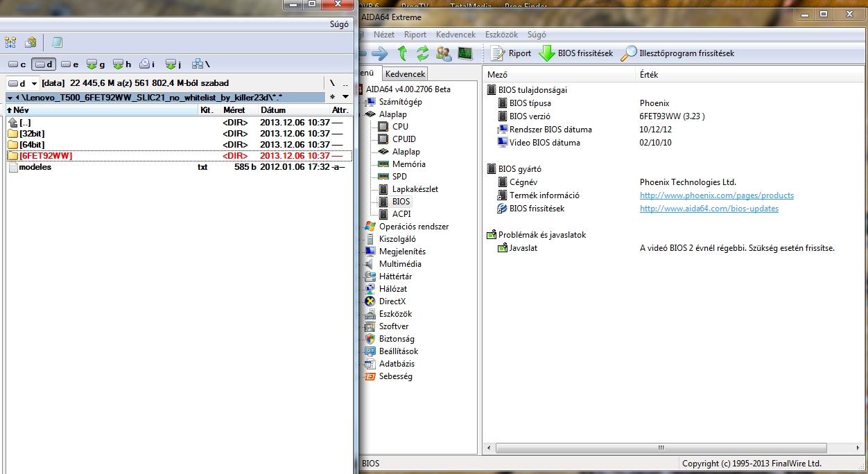The height and width of the screenshot is (474, 868).
Task: Switch to optical drive i
Action: point(147,64)
